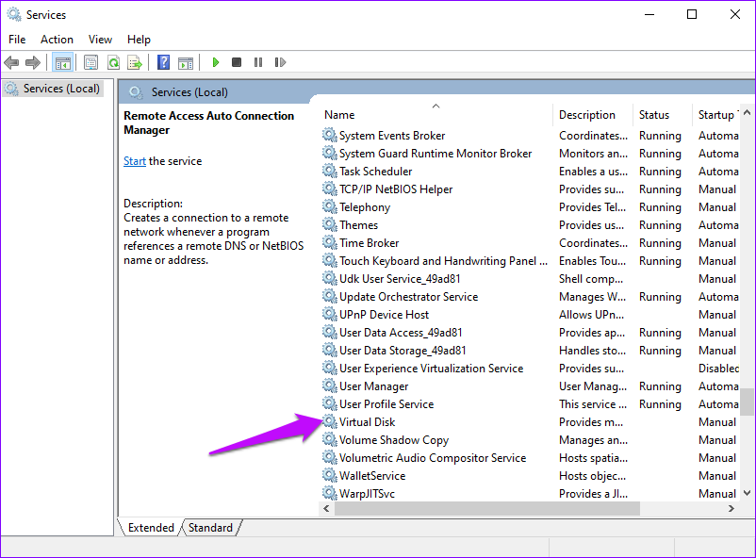Click the Remote Access Auto Connection Manager heading
The image size is (756, 558).
[208, 123]
